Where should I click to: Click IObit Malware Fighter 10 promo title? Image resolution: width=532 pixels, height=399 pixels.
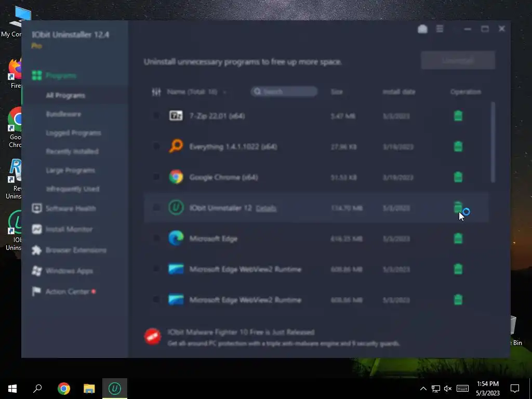pos(241,332)
